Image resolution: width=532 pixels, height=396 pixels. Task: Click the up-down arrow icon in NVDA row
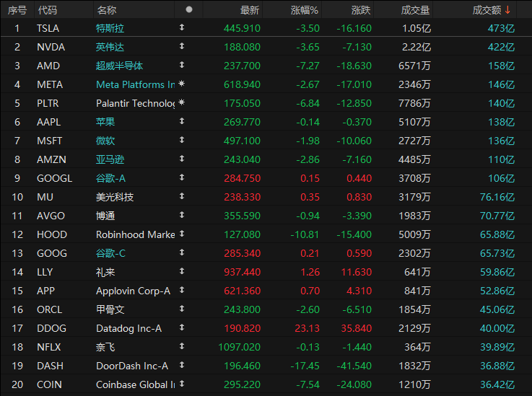[x=182, y=45]
